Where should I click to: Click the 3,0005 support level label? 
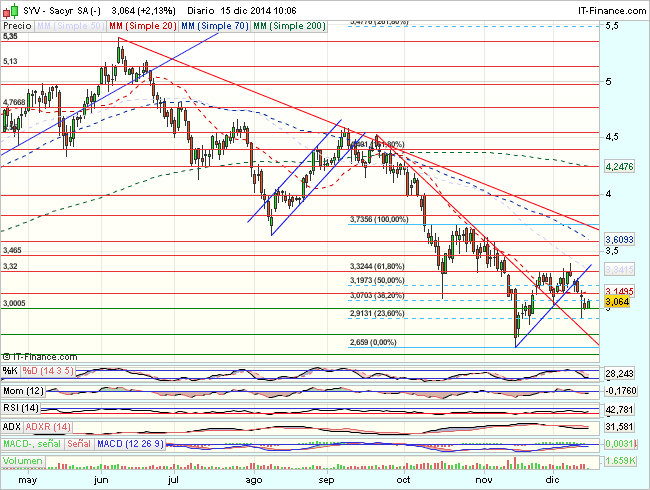pos(14,303)
